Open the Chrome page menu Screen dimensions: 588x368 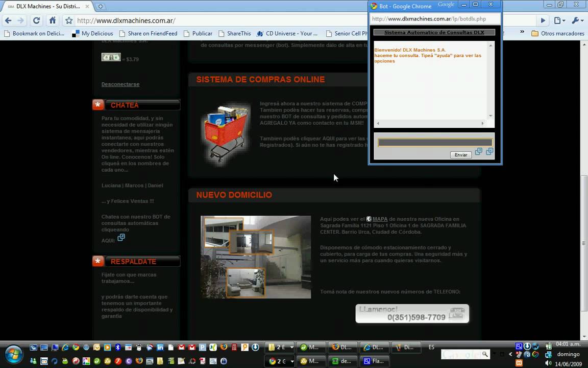click(x=559, y=20)
